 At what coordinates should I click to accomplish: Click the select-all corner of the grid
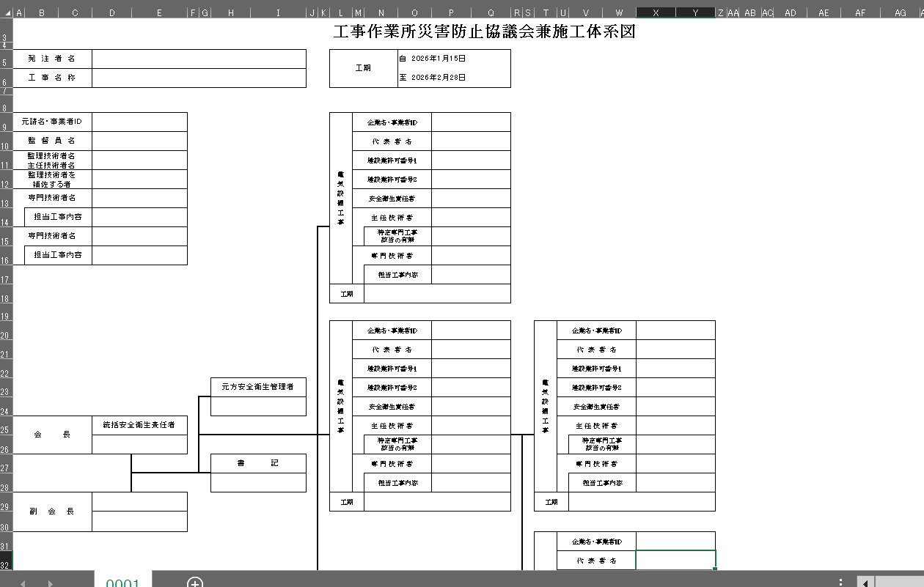6,12
